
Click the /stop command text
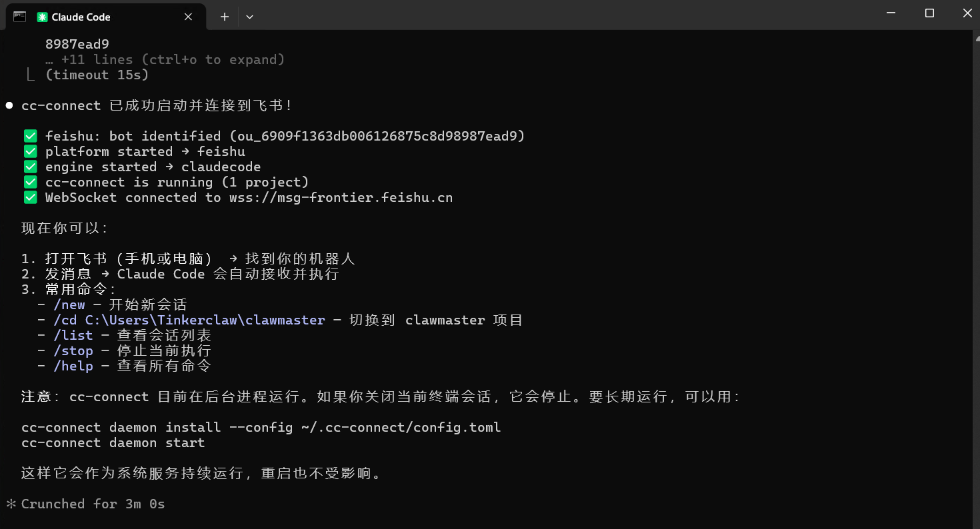pyautogui.click(x=73, y=351)
